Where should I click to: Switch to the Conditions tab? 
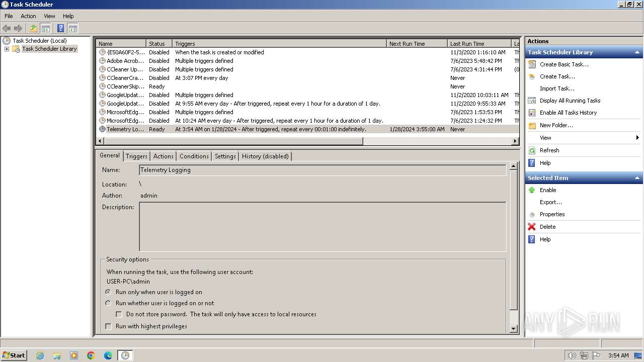pos(194,156)
